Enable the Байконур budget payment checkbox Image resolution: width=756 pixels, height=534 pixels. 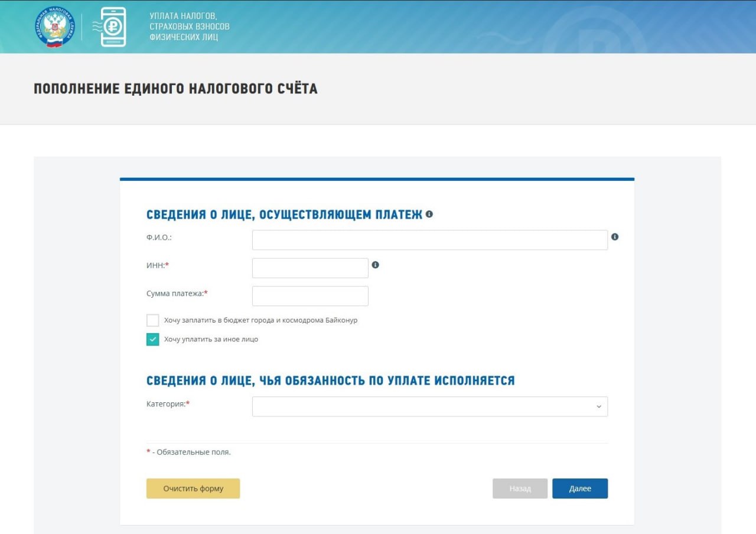[153, 320]
